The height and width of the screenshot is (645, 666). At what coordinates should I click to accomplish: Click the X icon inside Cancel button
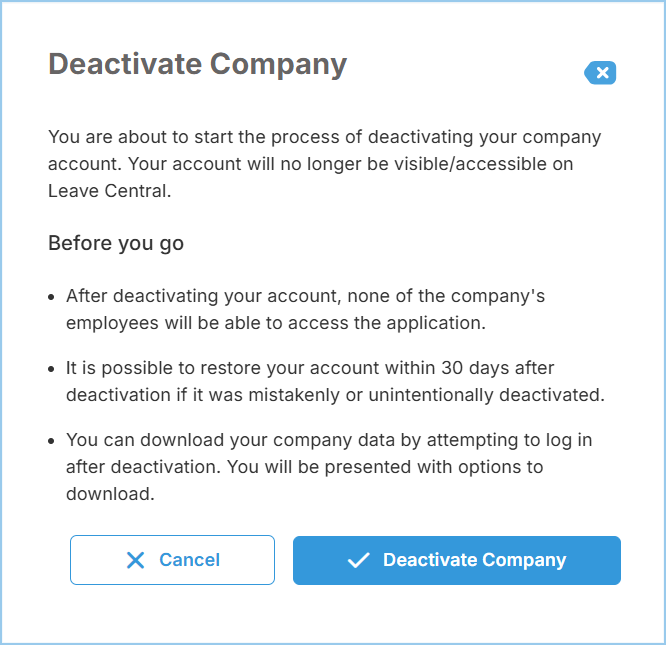(x=136, y=560)
